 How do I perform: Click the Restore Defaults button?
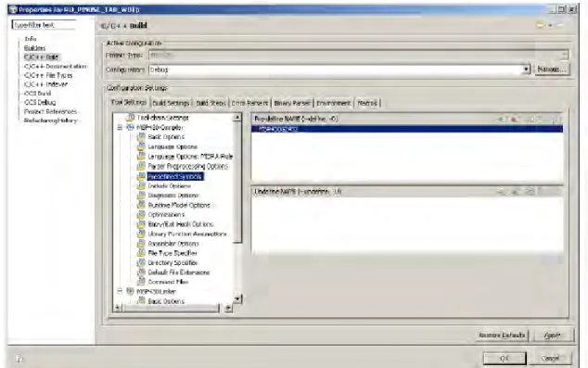tap(502, 335)
